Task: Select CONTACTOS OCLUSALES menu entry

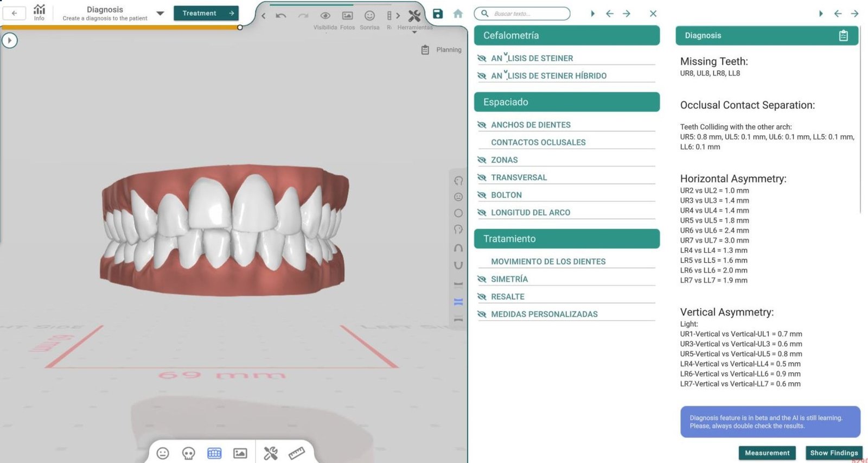Action: coord(538,142)
